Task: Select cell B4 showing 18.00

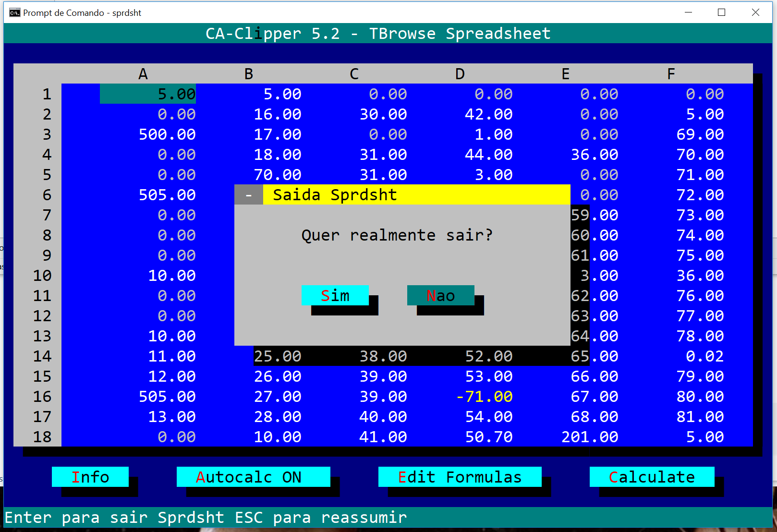Action: click(278, 154)
